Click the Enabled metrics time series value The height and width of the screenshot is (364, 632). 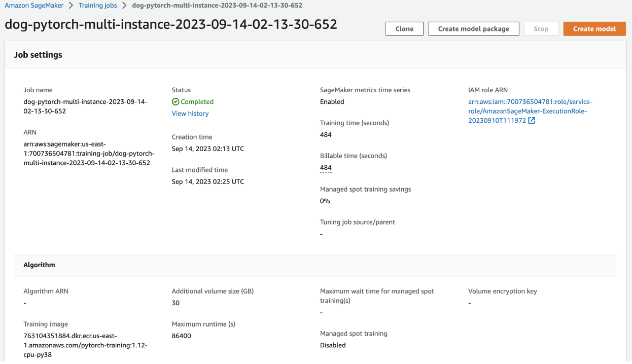(x=332, y=102)
